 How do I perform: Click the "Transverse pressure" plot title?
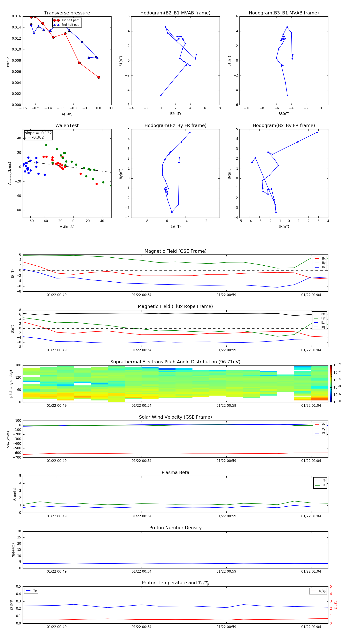[x=67, y=13]
